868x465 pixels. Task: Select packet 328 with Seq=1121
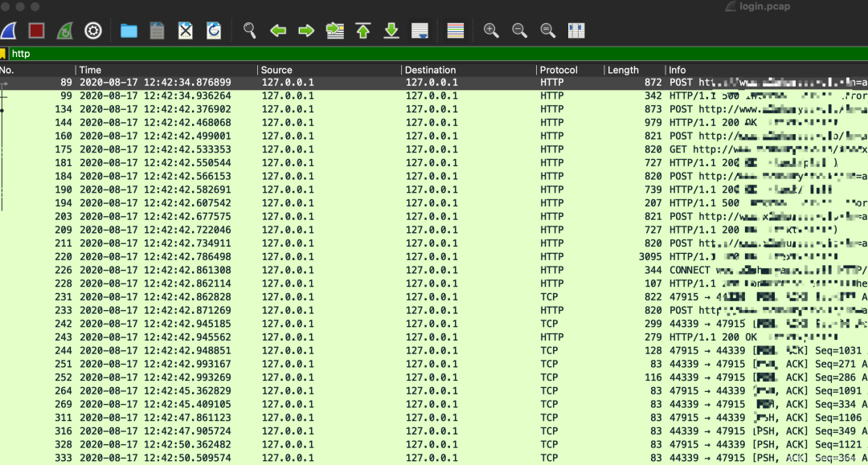[434, 445]
